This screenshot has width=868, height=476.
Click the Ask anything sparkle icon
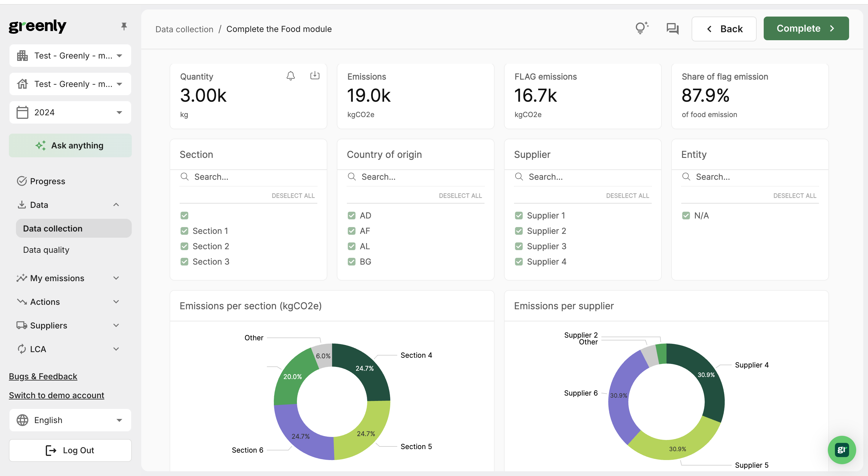(x=41, y=145)
